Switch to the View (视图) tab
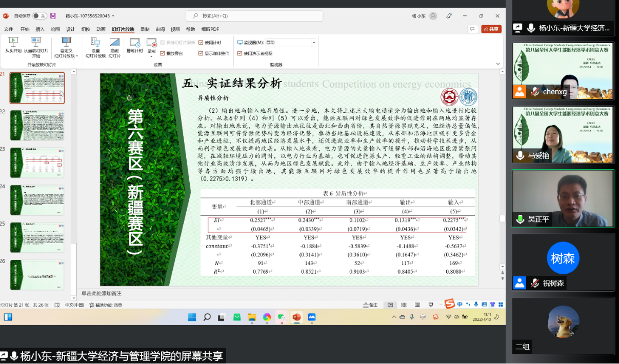This screenshot has width=619, height=364. 175,29
